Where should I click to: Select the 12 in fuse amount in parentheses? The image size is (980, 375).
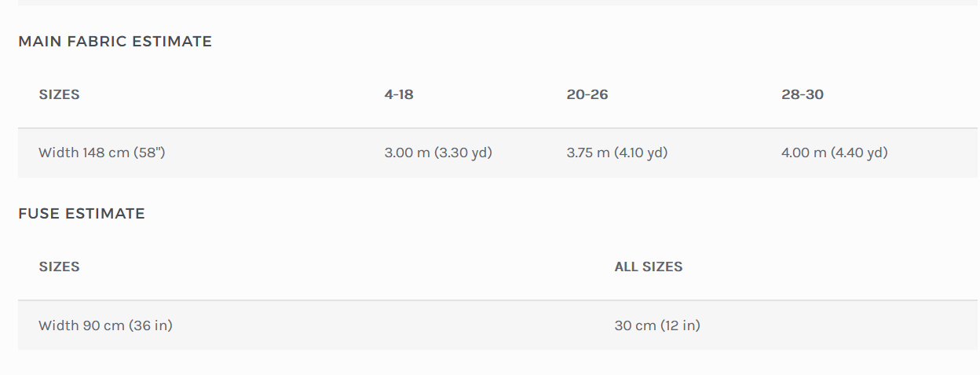(680, 325)
